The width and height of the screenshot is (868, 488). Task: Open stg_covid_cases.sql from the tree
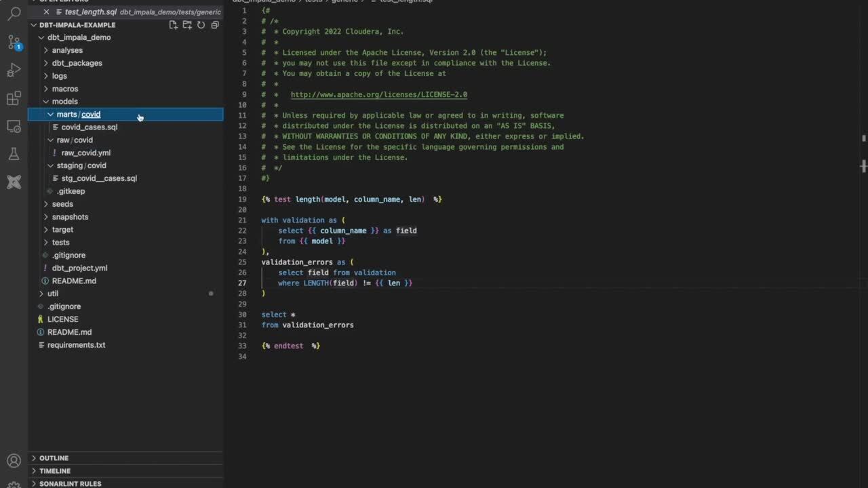99,178
